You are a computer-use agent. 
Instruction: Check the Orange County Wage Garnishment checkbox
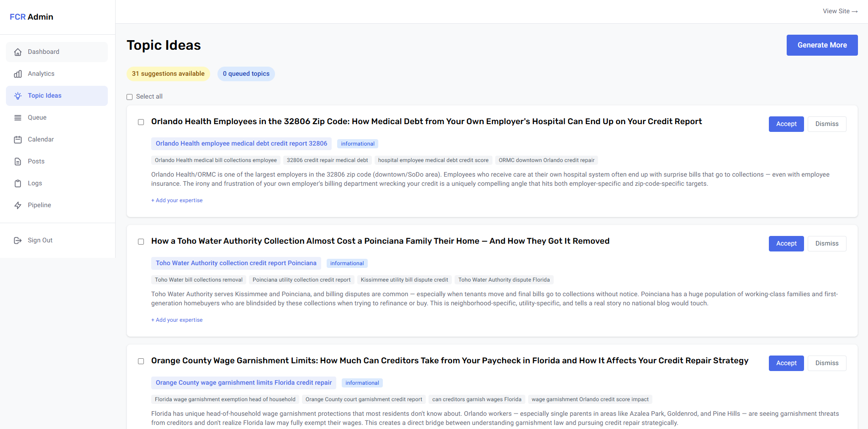(141, 361)
